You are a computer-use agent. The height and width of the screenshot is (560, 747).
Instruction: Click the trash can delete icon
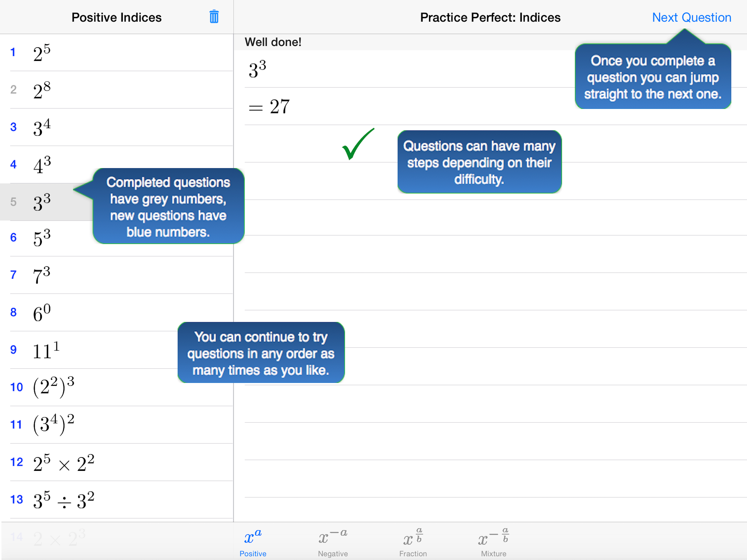(214, 17)
